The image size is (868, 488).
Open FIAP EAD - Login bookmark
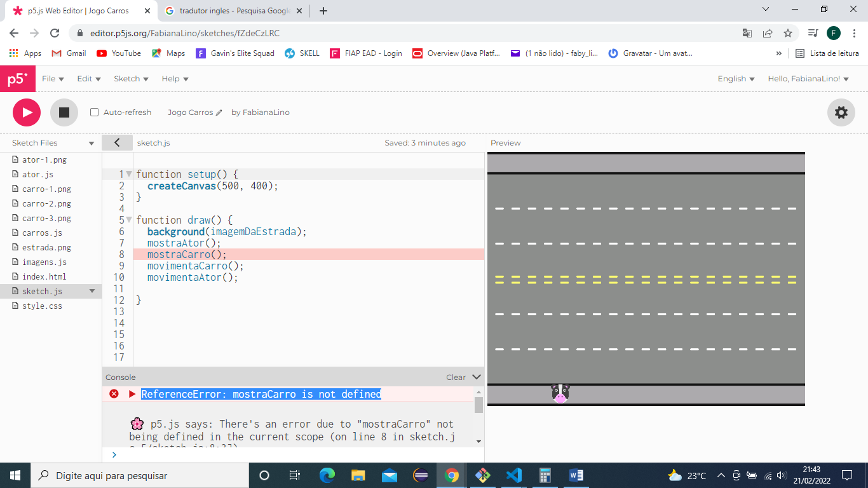coord(366,53)
